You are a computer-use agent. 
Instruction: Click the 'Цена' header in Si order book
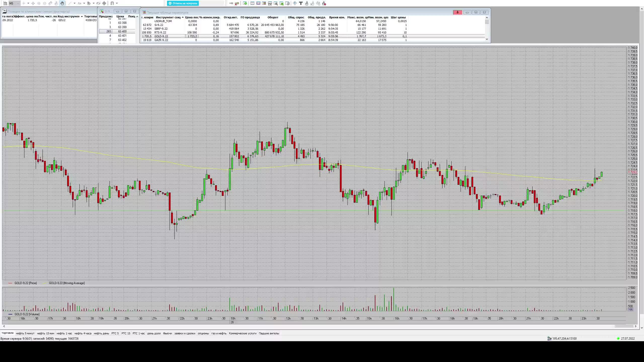[120, 16]
